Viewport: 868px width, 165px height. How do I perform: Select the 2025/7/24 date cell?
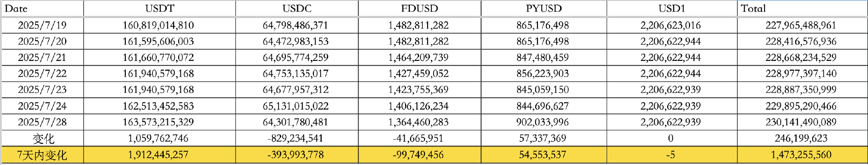tap(42, 106)
